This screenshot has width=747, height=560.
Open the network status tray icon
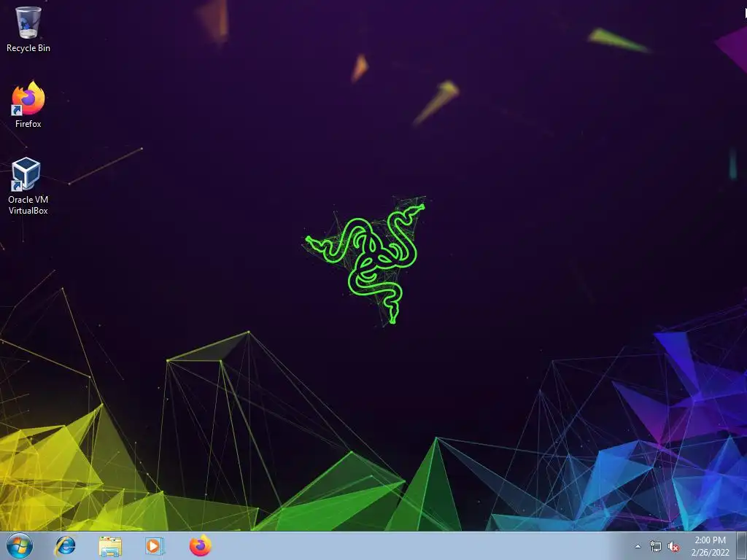pyautogui.click(x=656, y=547)
